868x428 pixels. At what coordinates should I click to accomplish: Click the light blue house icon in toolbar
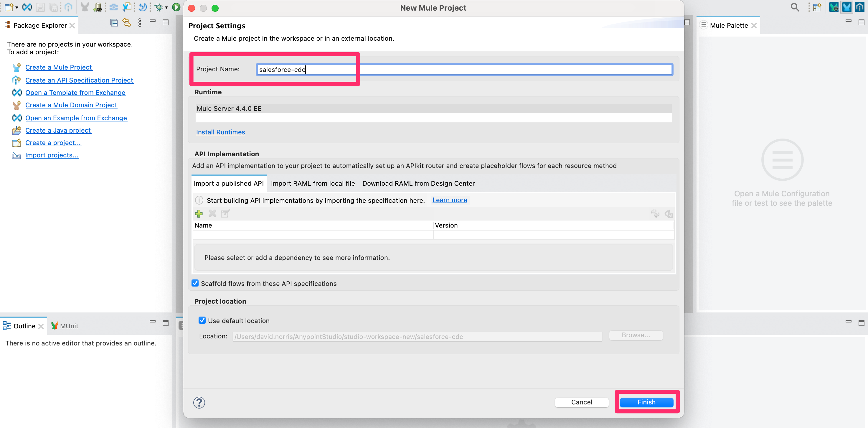click(x=68, y=7)
